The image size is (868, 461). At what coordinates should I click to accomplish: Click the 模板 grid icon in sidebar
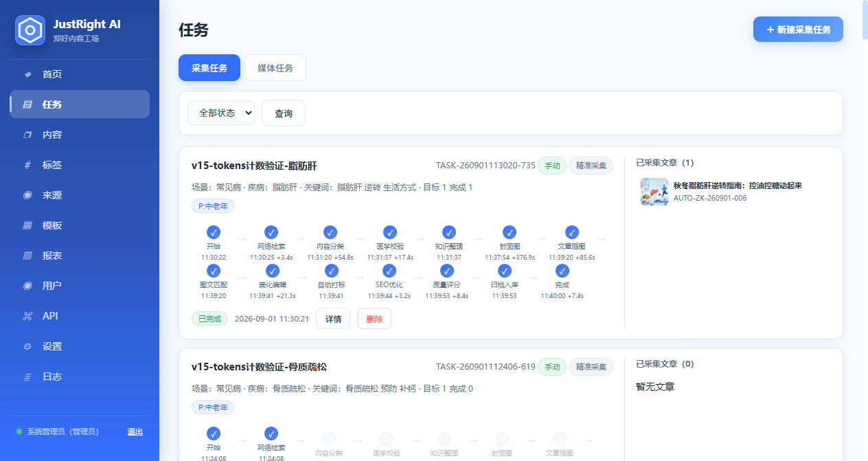27,225
